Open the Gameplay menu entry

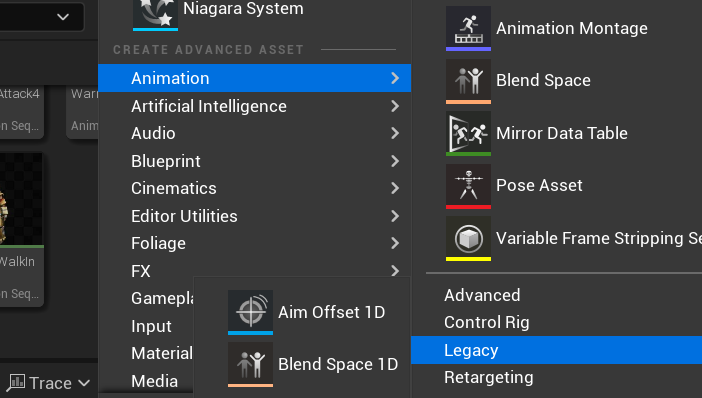[x=162, y=298]
